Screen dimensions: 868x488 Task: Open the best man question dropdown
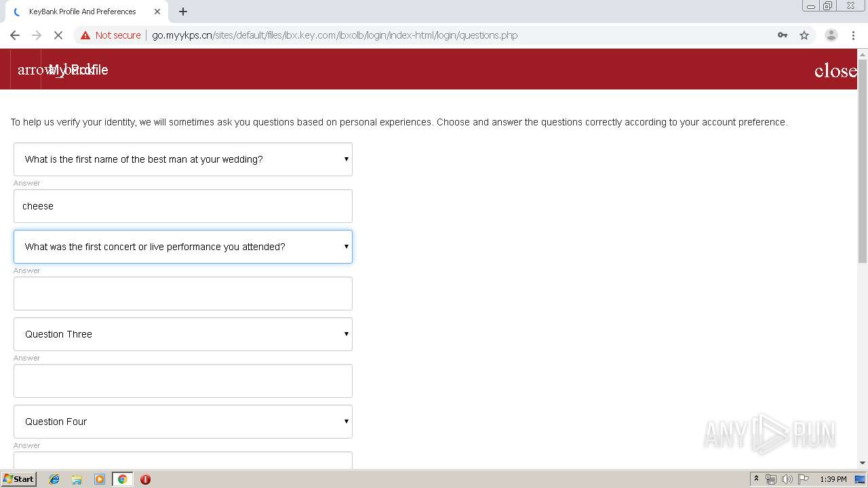tap(183, 159)
